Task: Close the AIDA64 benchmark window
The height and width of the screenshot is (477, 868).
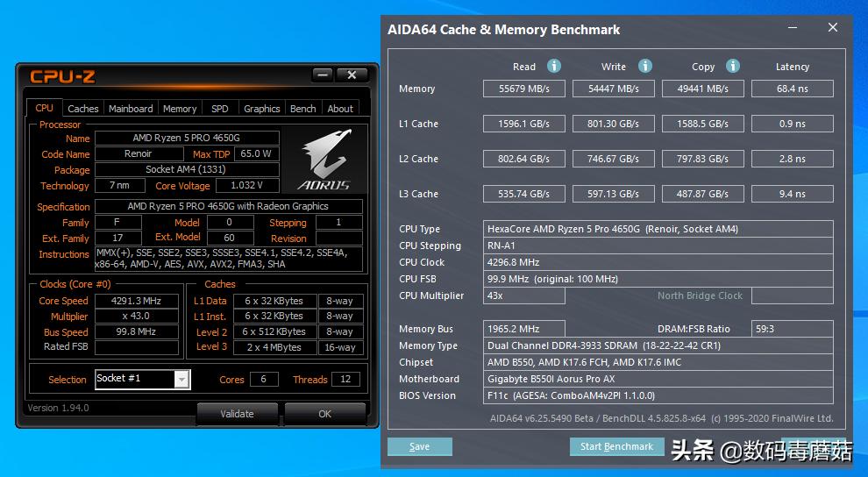Action: (x=833, y=27)
